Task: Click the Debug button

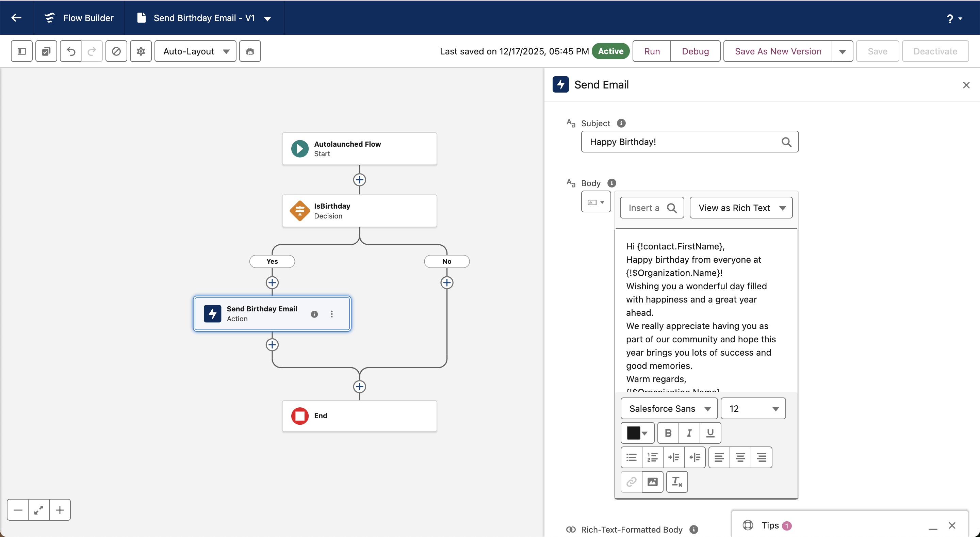Action: (695, 51)
